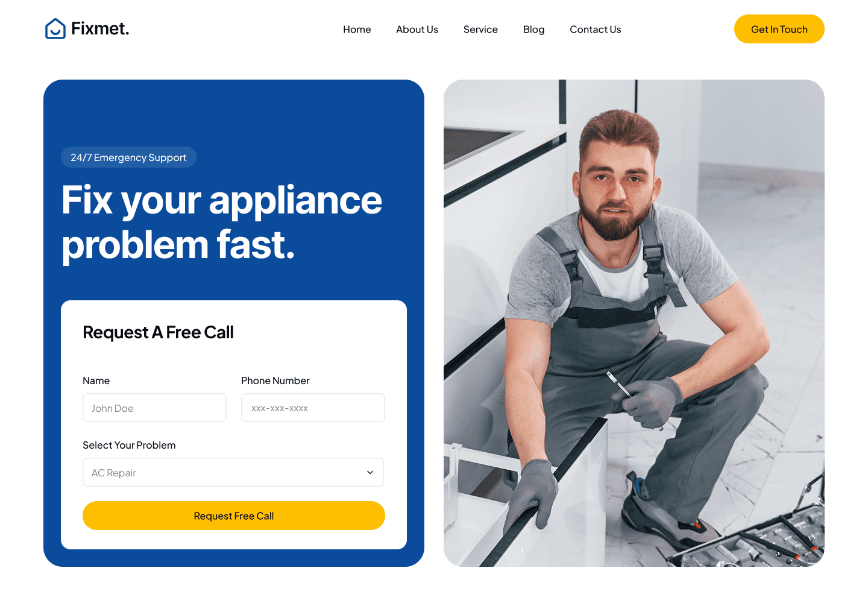Click the dropdown chevron arrow icon
868x603 pixels.
point(370,472)
